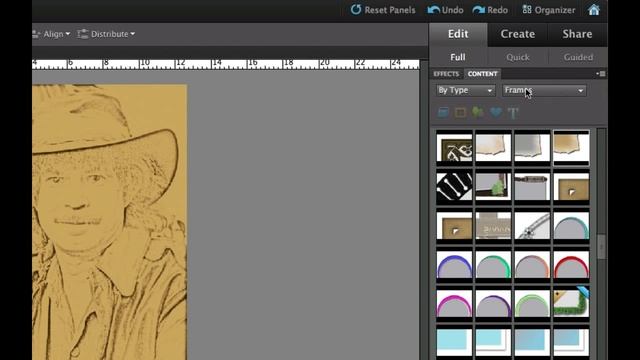640x360 pixels.
Task: Select the salmon-orange arch frame thumbnail
Action: pyautogui.click(x=532, y=265)
